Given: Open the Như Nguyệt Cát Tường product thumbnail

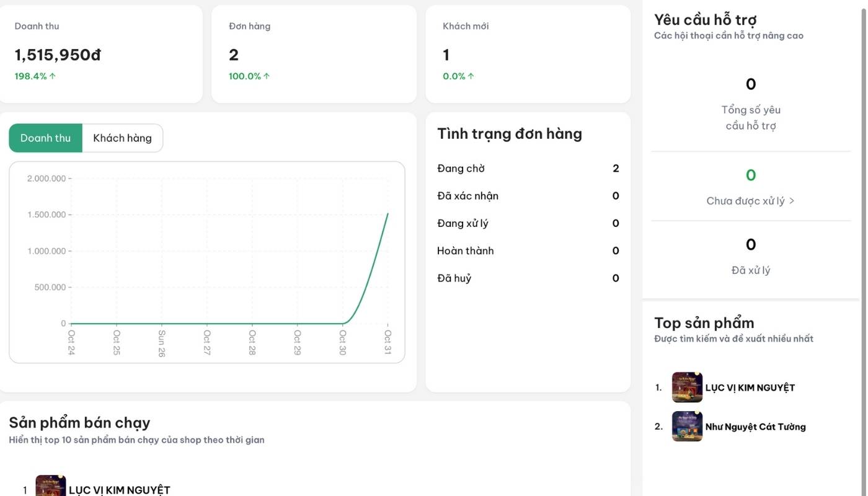Looking at the screenshot, I should (x=687, y=427).
